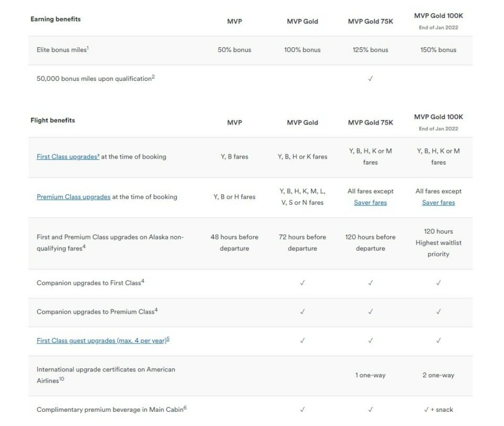Click MVP Gold checkmark for complimentary premium beverage

tap(302, 410)
